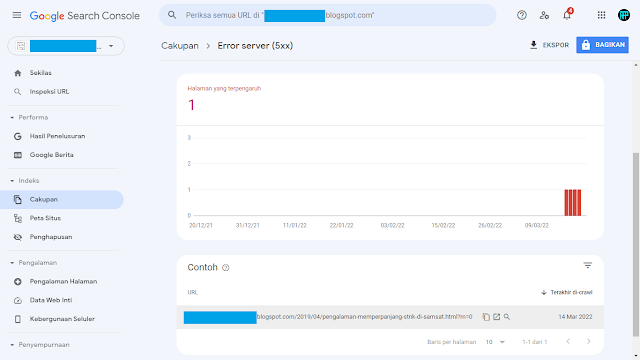Select Cakupan in sidebar
The width and height of the screenshot is (640, 360).
click(x=62, y=200)
